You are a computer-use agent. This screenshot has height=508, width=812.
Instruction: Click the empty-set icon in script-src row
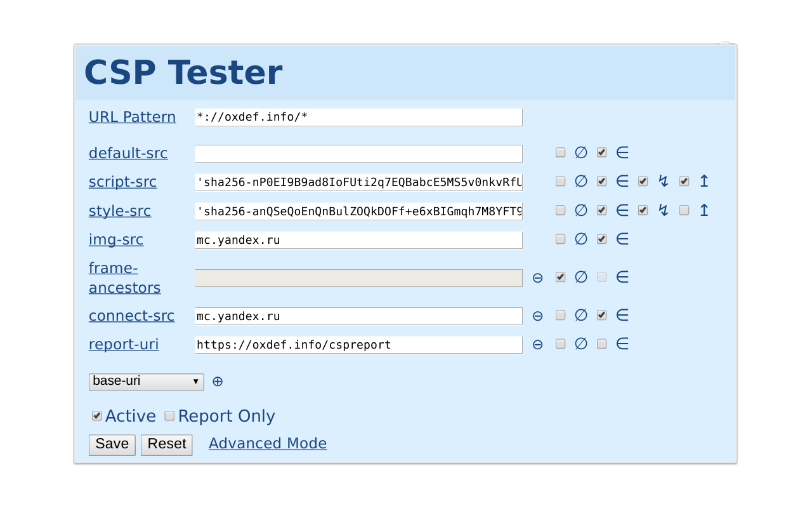[580, 181]
